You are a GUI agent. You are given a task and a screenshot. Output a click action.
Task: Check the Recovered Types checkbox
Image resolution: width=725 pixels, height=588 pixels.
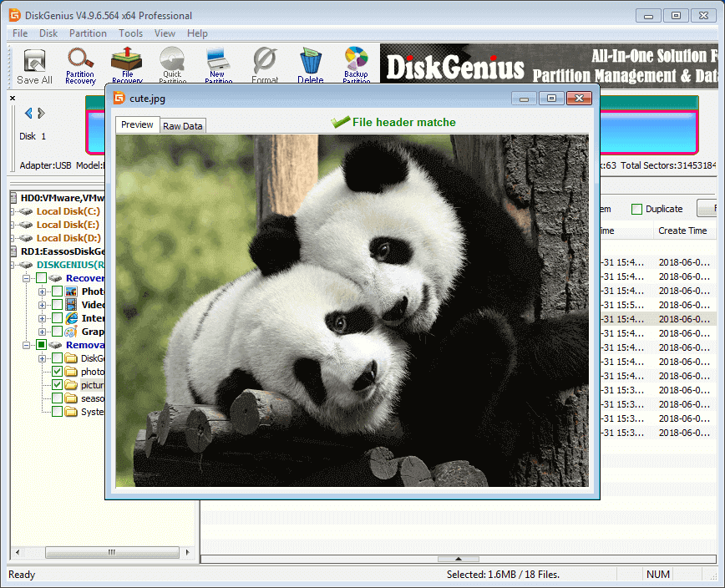41,278
